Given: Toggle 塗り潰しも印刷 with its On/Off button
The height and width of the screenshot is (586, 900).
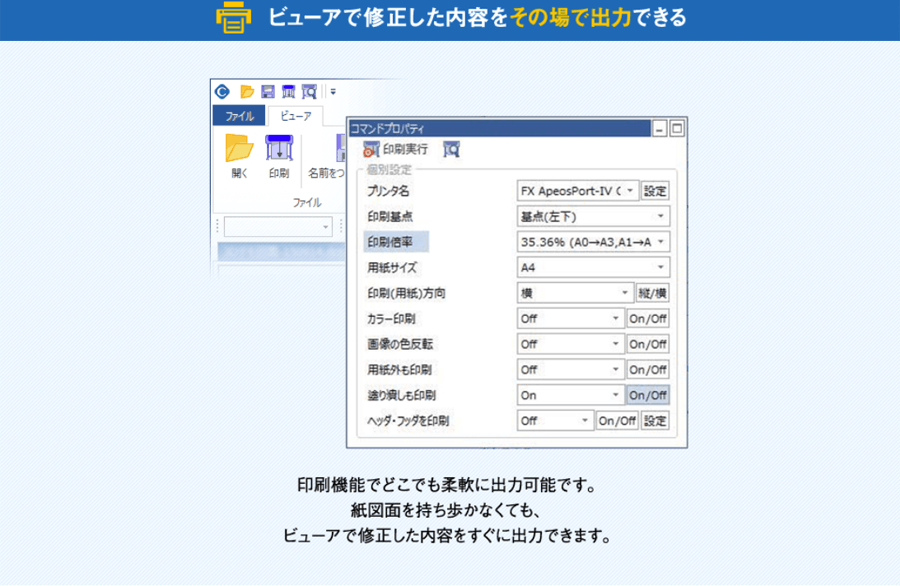Looking at the screenshot, I should click(647, 395).
